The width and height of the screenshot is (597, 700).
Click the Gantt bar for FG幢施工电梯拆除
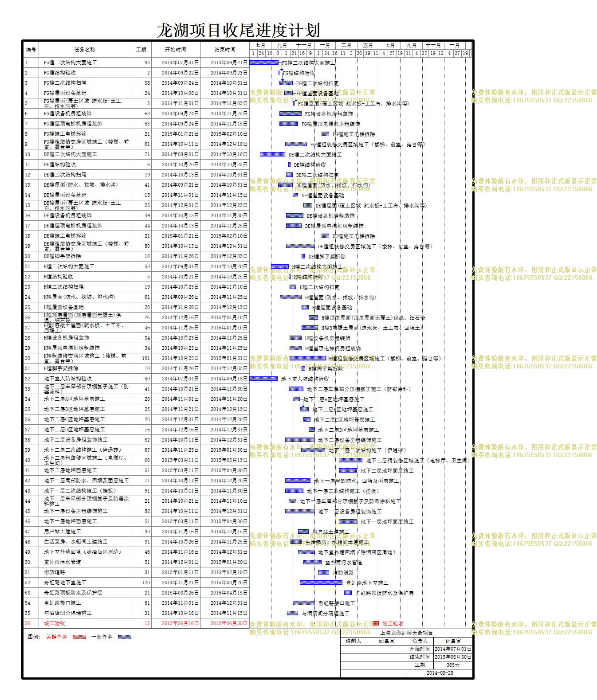click(325, 134)
